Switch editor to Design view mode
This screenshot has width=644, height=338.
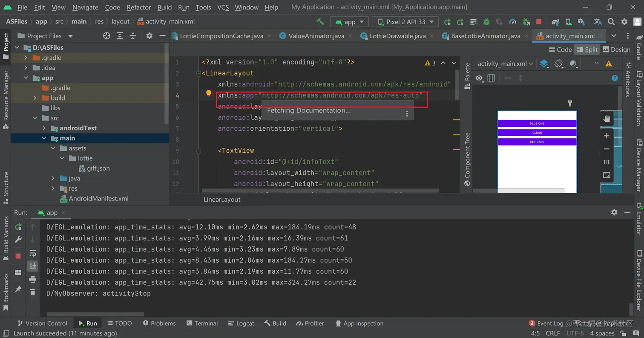point(616,49)
